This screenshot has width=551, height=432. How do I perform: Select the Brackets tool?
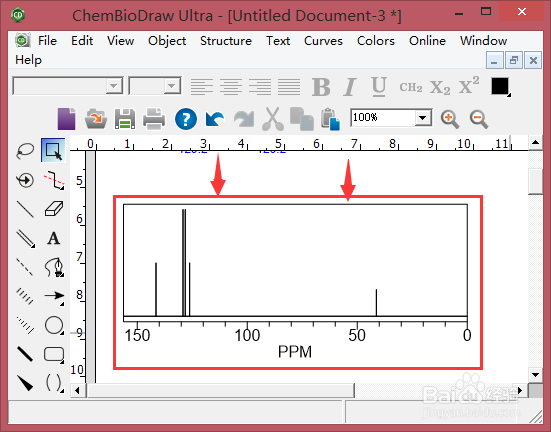coord(54,382)
